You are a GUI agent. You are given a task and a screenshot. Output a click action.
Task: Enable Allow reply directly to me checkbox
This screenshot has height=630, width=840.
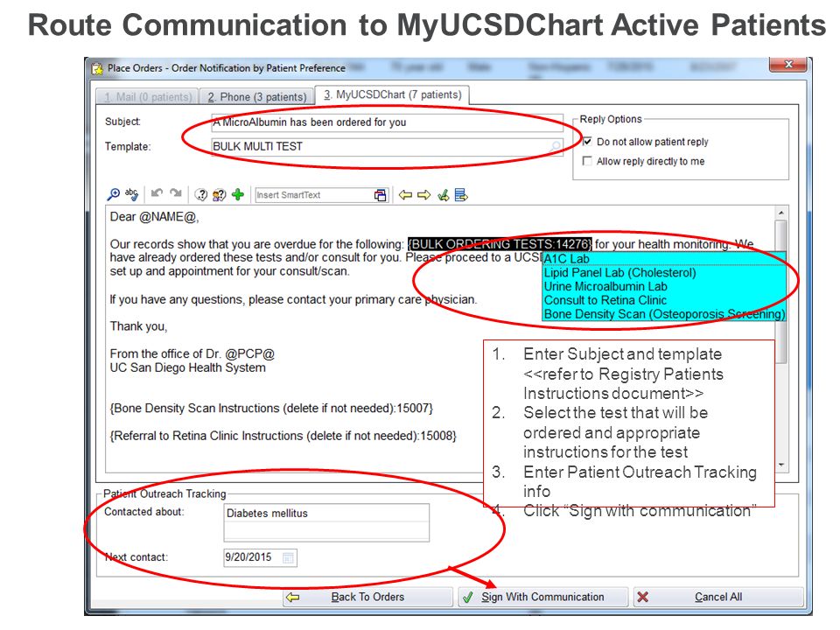[588, 161]
